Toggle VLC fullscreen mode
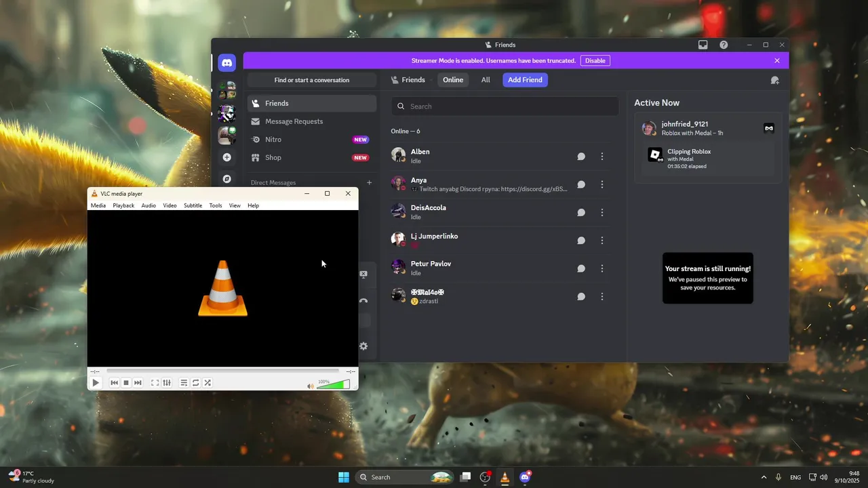The height and width of the screenshot is (488, 868). pyautogui.click(x=155, y=383)
